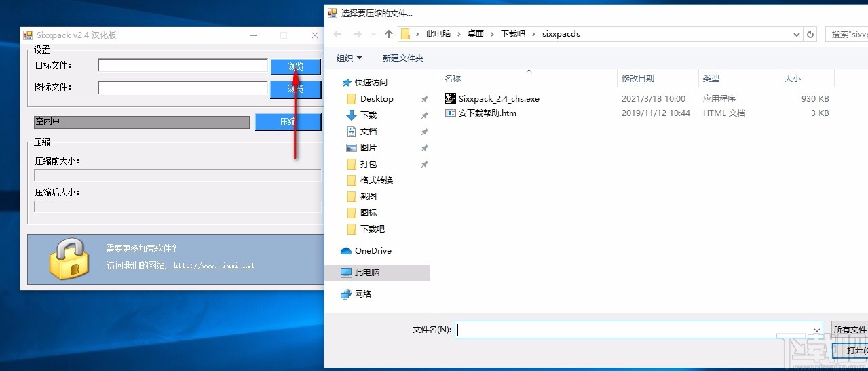Viewport: 868px width, 371px height.
Task: Select sixxpacds in the address path
Action: [x=561, y=34]
